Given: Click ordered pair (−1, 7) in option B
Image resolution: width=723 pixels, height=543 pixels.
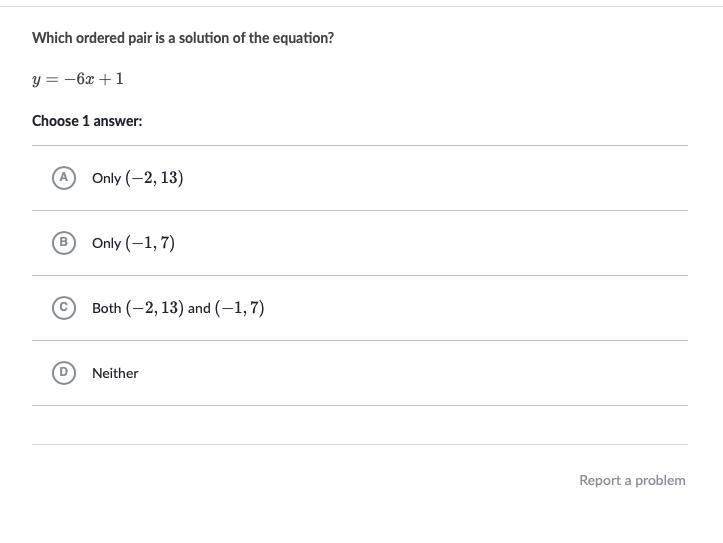Looking at the screenshot, I should click(x=150, y=243).
